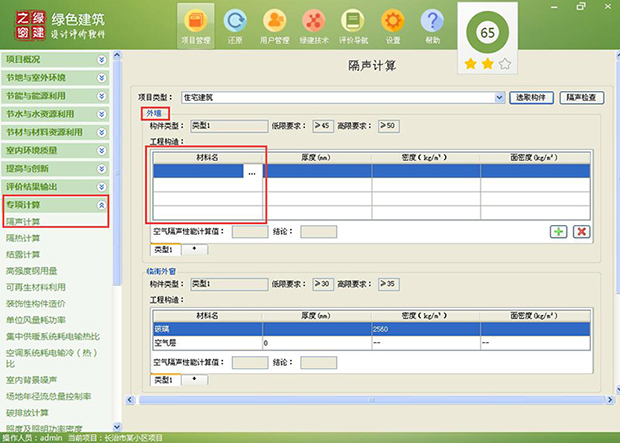Image resolution: width=620 pixels, height=443 pixels.
Task: Click 空气隔声性能计算值 field under 外墙
Action: coord(250,232)
